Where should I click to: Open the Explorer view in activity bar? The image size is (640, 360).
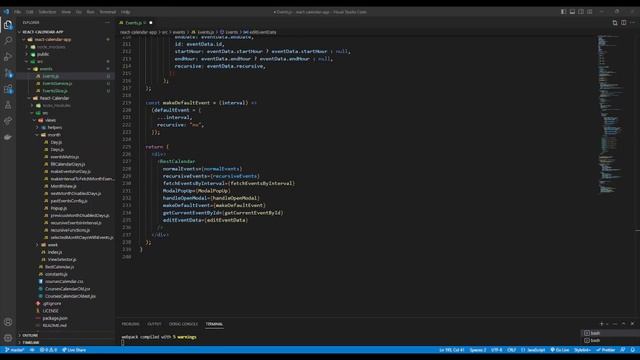pyautogui.click(x=8, y=25)
